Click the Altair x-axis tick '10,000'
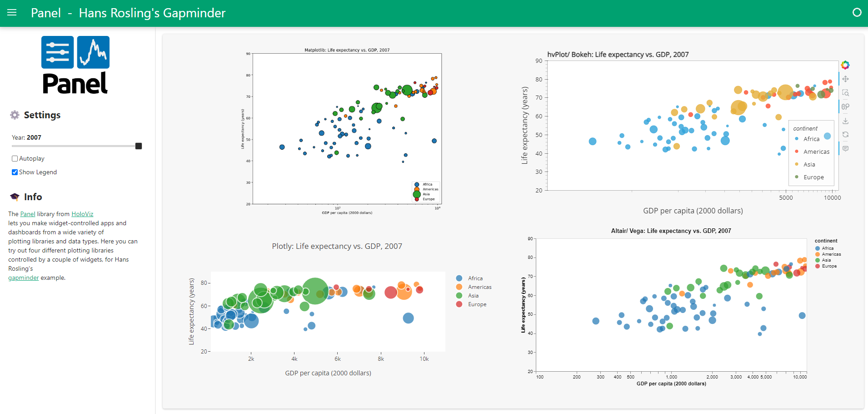 tap(800, 377)
